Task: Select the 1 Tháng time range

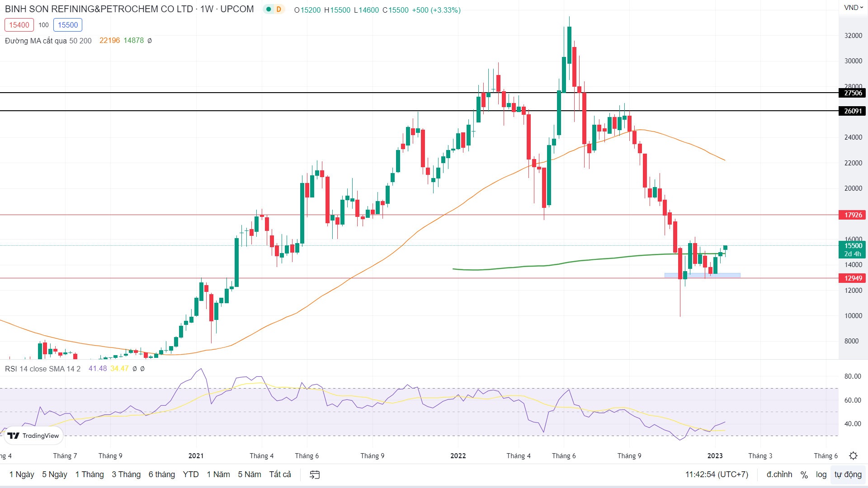Action: (x=90, y=474)
